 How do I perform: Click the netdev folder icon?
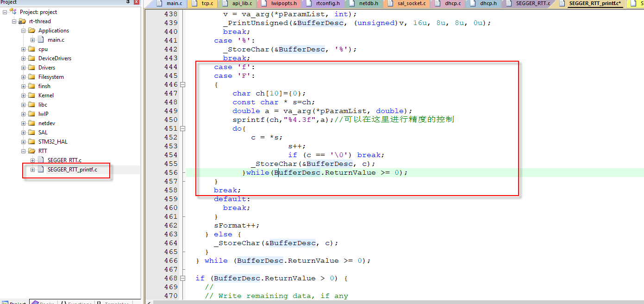(x=31, y=123)
